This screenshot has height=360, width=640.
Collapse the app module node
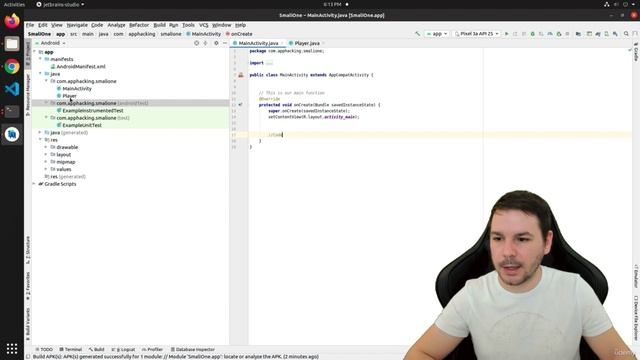35,52
